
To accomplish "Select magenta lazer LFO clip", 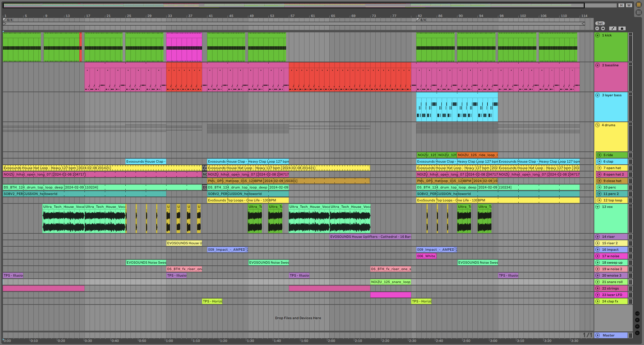I will point(391,295).
